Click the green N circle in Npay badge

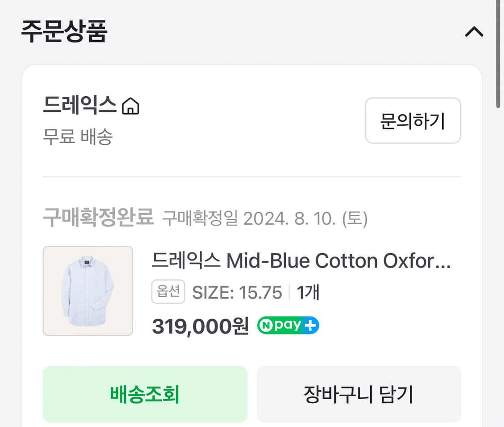coord(265,326)
